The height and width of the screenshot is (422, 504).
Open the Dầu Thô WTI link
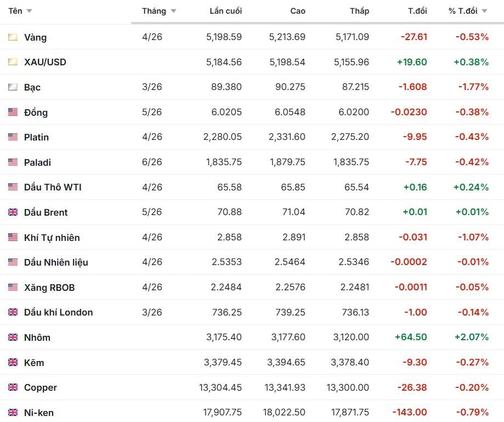click(53, 187)
